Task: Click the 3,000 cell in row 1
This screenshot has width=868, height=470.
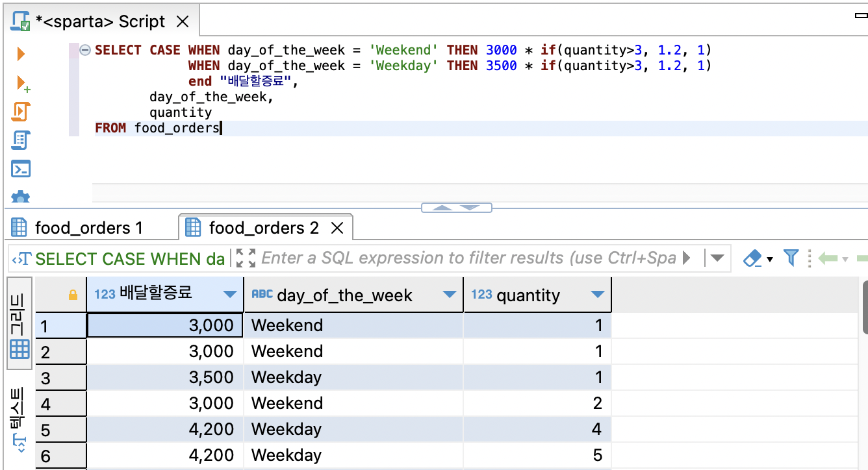Action: 165,325
